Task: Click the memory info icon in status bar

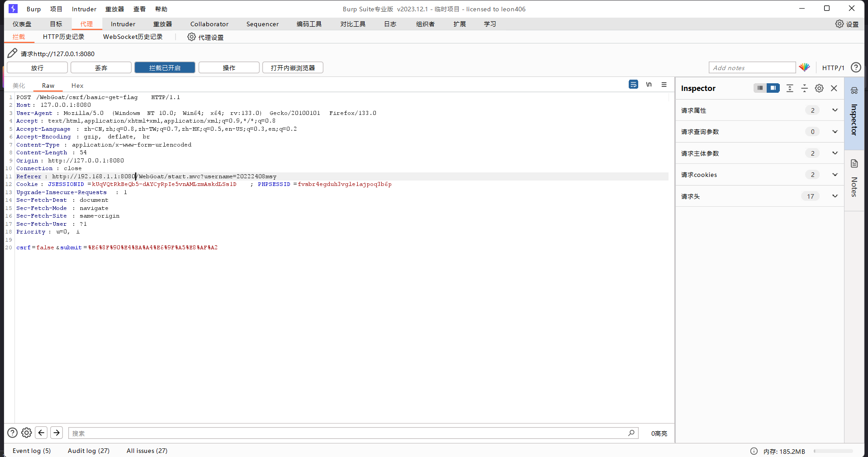Action: (x=754, y=451)
